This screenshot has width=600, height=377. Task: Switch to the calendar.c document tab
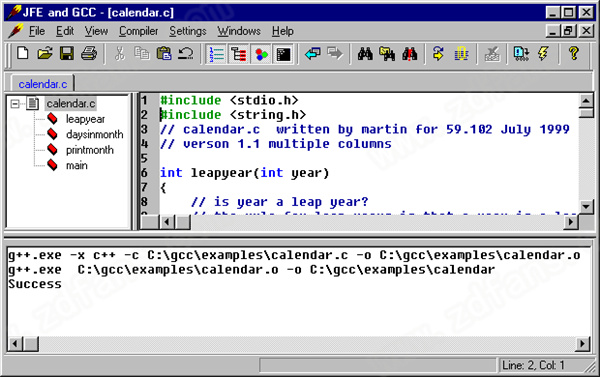coord(42,84)
